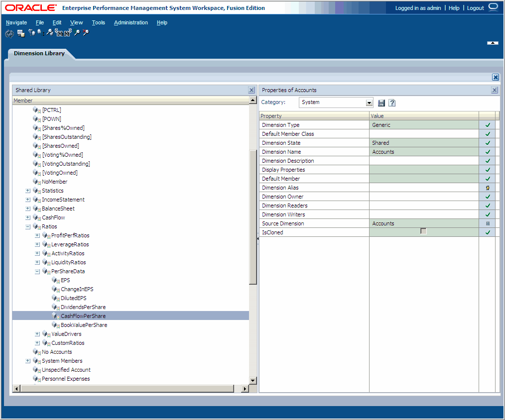Click the Logout link
Screen dimensions: 505x420
coord(476,8)
